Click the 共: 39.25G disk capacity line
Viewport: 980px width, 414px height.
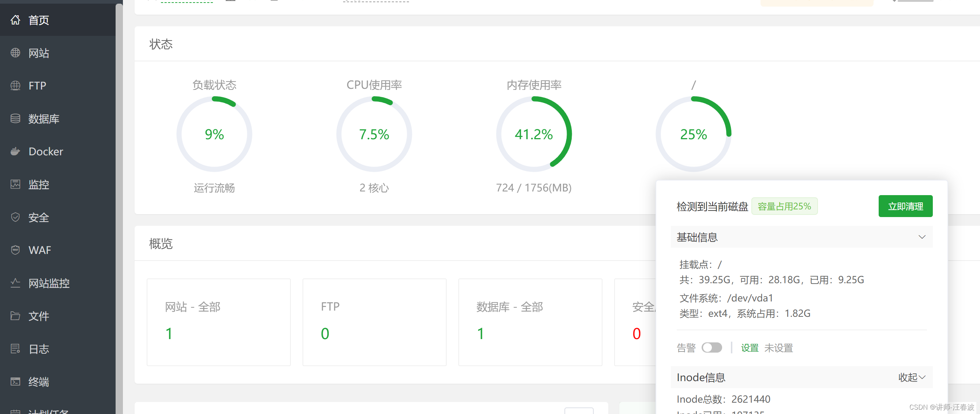[771, 280]
